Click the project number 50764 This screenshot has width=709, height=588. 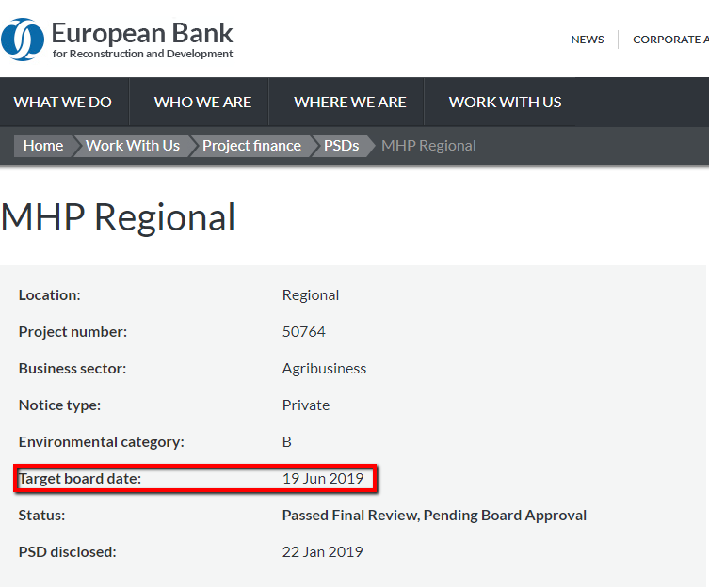coord(303,332)
